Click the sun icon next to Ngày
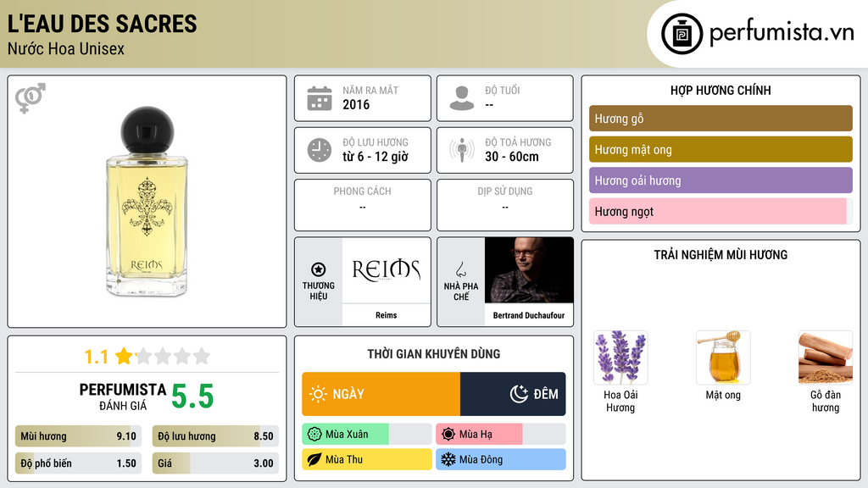 pos(318,394)
